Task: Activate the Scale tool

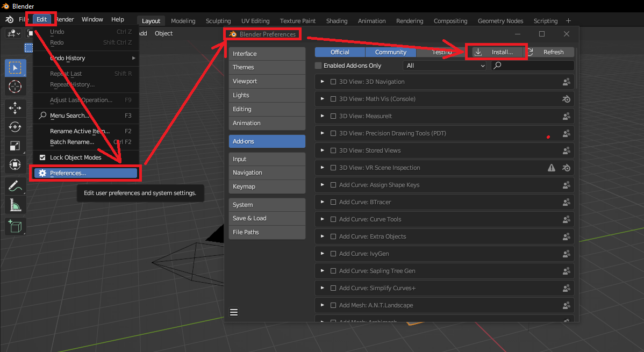Action: point(15,146)
